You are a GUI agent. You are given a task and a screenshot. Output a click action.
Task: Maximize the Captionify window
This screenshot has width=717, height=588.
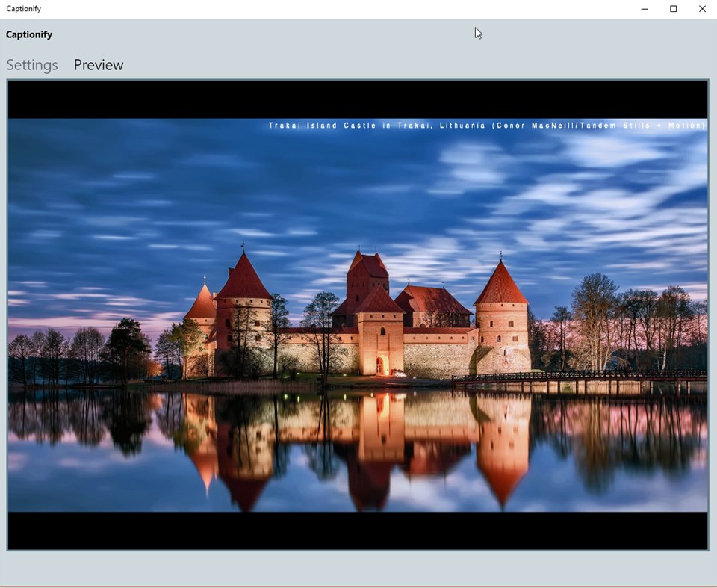click(x=673, y=8)
